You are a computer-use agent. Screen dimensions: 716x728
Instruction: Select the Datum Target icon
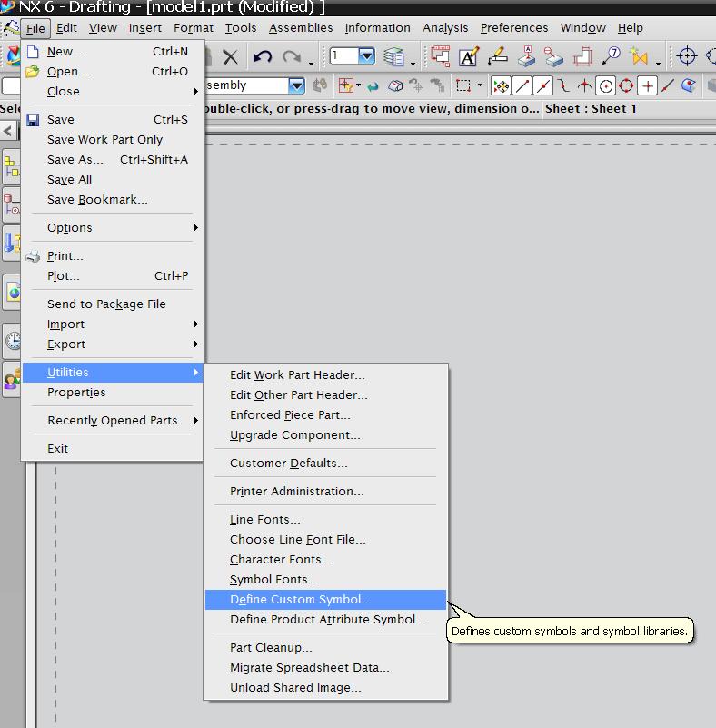pos(553,56)
